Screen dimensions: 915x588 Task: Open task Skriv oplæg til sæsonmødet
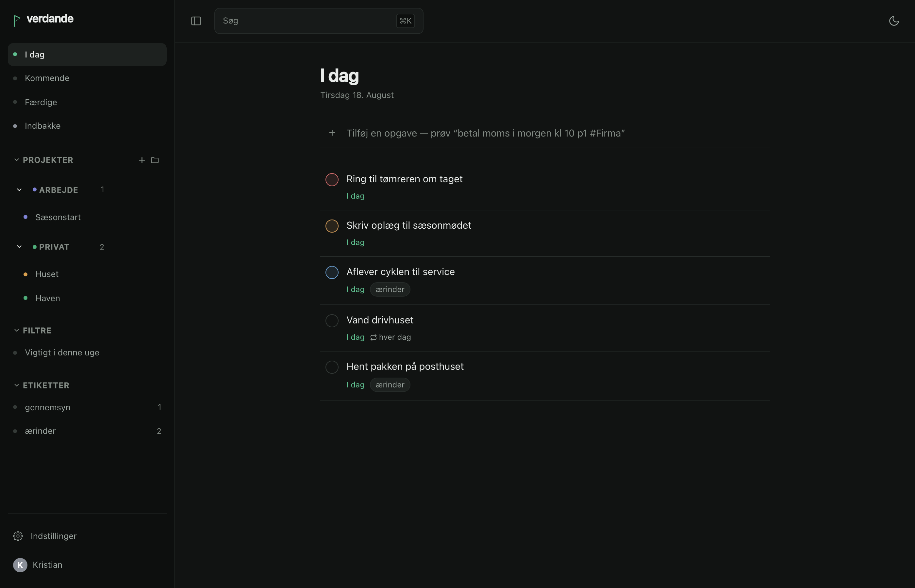click(x=408, y=225)
